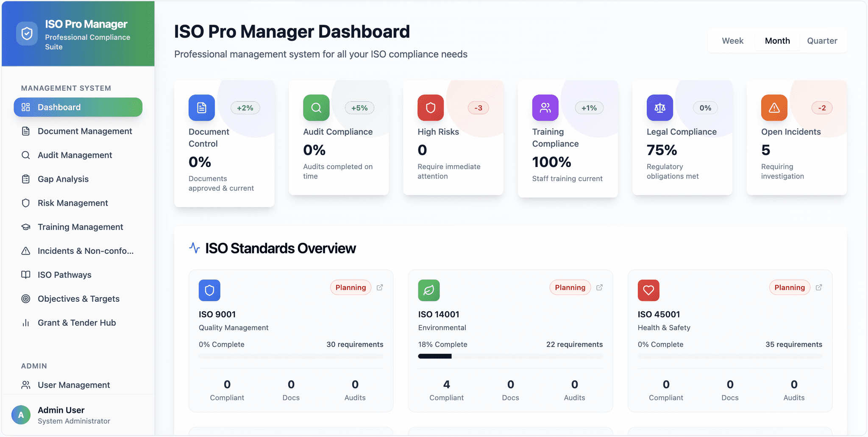Click the Training Management graduation cap icon
Viewport: 868px width, 437px height.
[26, 227]
